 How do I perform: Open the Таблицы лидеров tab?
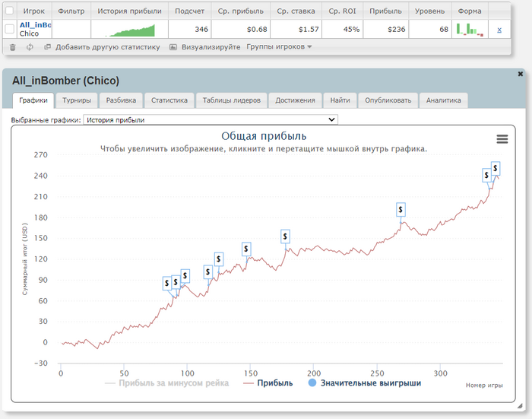[x=231, y=100]
